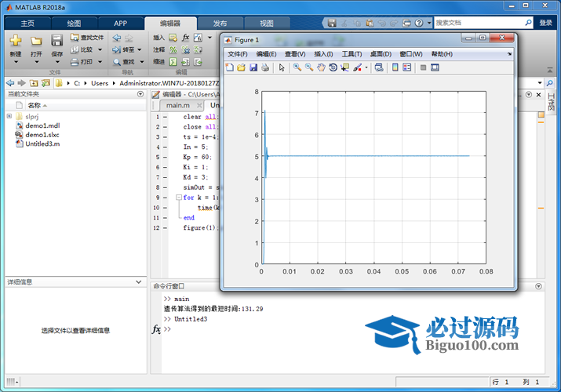Click the insert fx function icon

[x=185, y=38]
